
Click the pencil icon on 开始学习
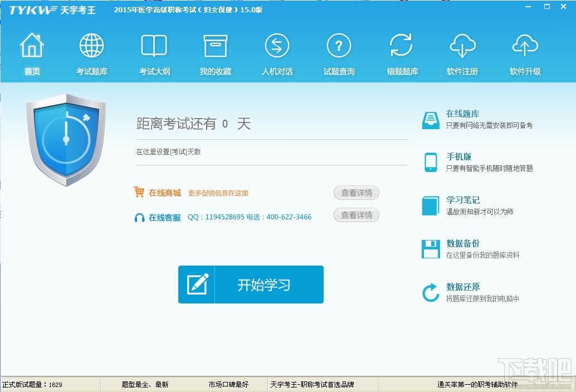198,284
